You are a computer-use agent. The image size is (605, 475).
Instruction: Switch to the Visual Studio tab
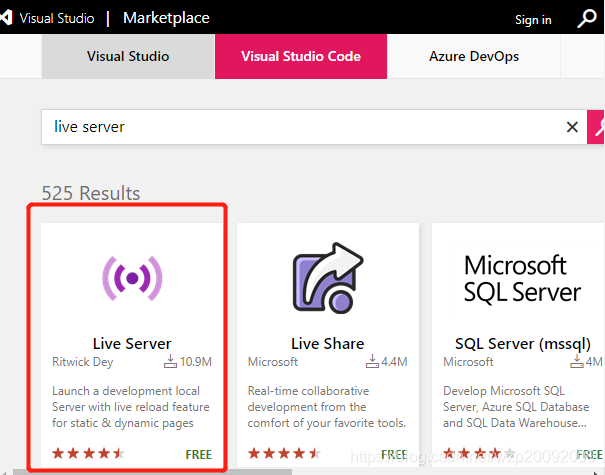[x=128, y=56]
